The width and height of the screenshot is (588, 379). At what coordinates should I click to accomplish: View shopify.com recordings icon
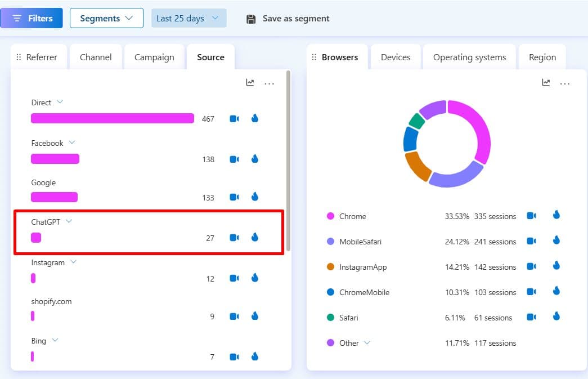235,316
